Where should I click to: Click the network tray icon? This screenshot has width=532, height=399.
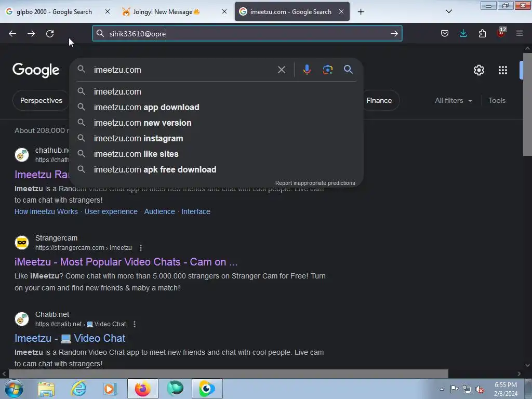[467, 390]
